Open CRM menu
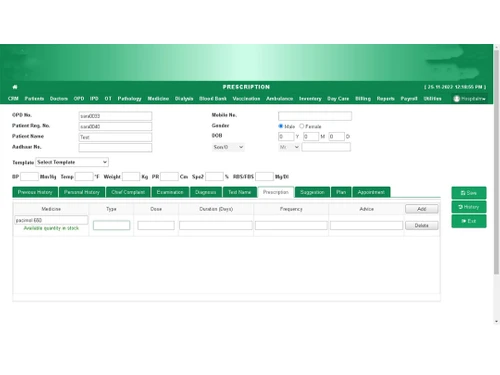The width and height of the screenshot is (500, 375). [x=13, y=99]
